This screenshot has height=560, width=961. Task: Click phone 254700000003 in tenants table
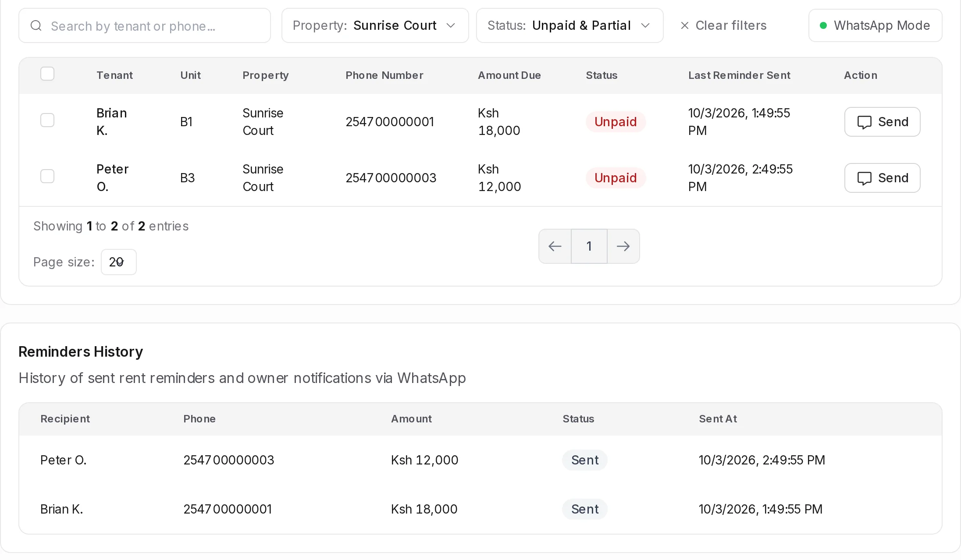click(391, 178)
